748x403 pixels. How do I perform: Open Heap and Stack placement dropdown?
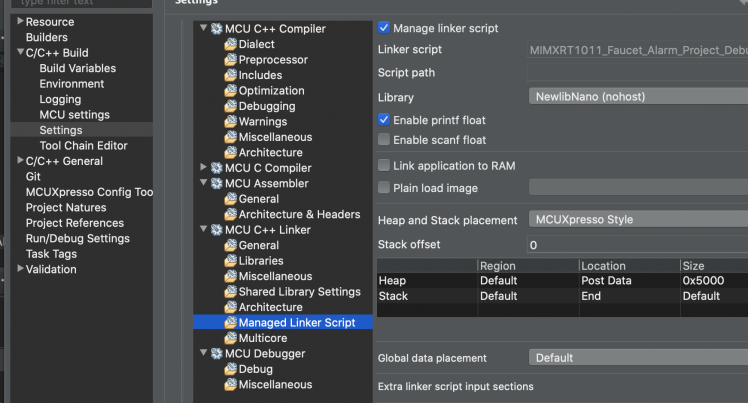[x=637, y=220]
